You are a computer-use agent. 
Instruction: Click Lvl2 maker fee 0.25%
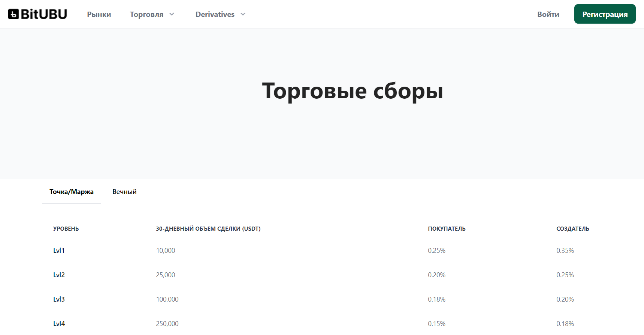coord(565,275)
